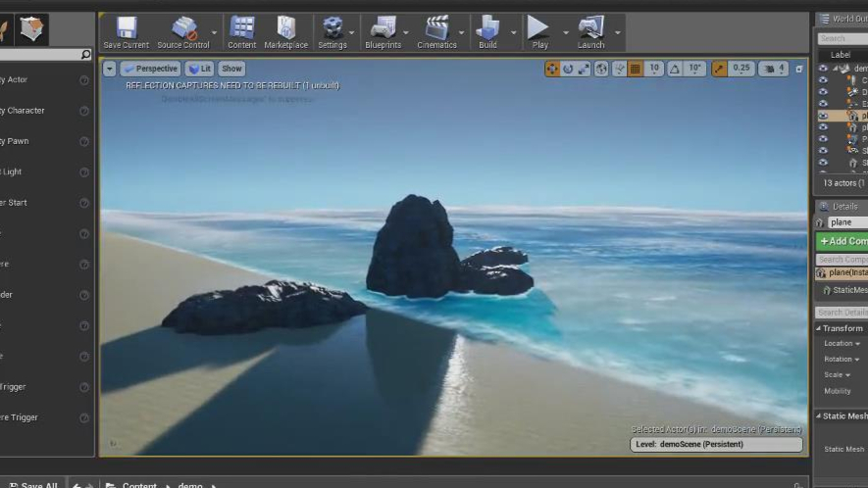Screen dimensions: 868x488
Task: Toggle visibility eye of second outliner row
Action: pyautogui.click(x=823, y=80)
